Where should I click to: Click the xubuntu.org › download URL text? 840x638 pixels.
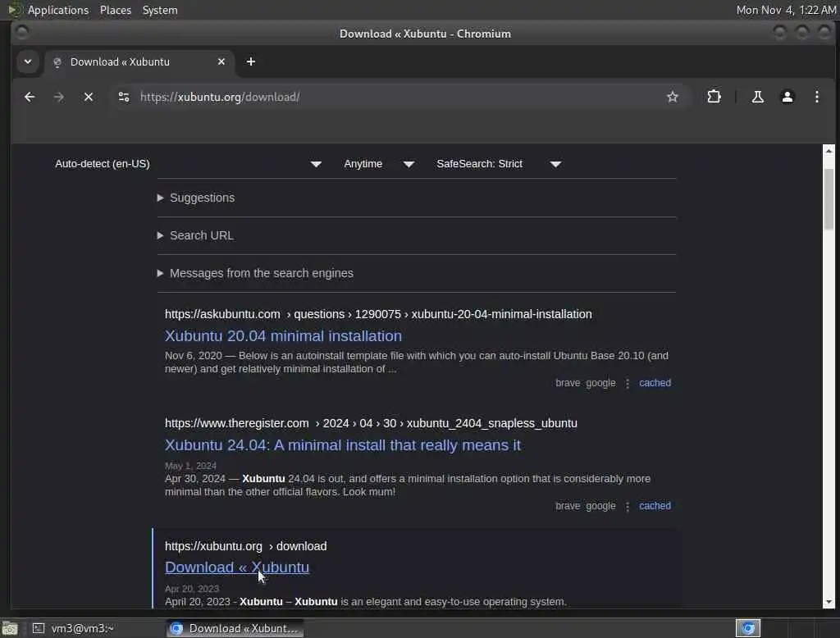(245, 546)
